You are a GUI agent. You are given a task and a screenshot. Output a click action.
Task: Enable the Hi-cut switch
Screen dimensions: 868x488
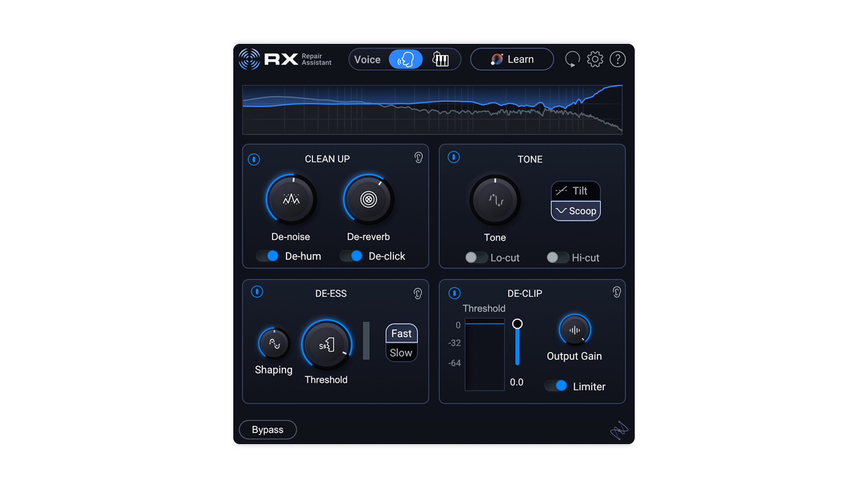point(557,258)
